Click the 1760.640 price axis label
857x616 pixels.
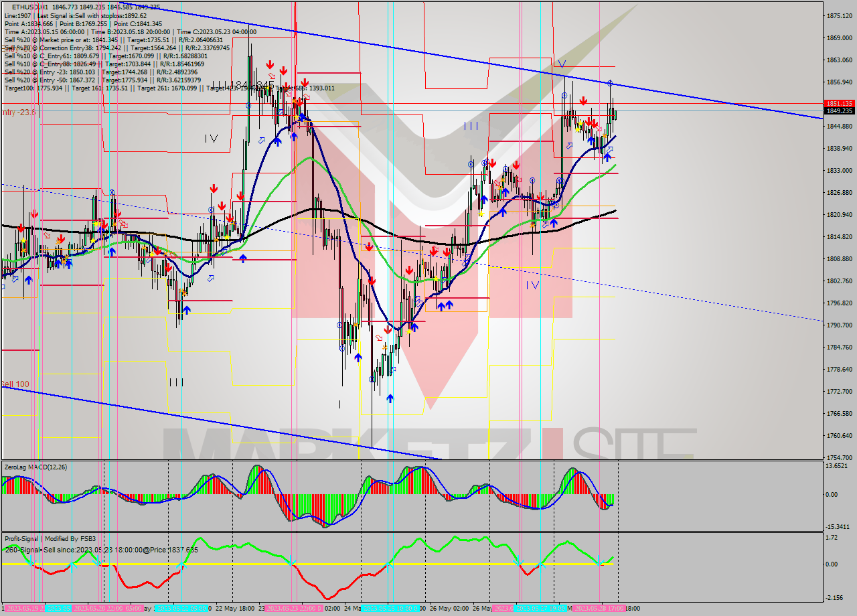pyautogui.click(x=840, y=435)
